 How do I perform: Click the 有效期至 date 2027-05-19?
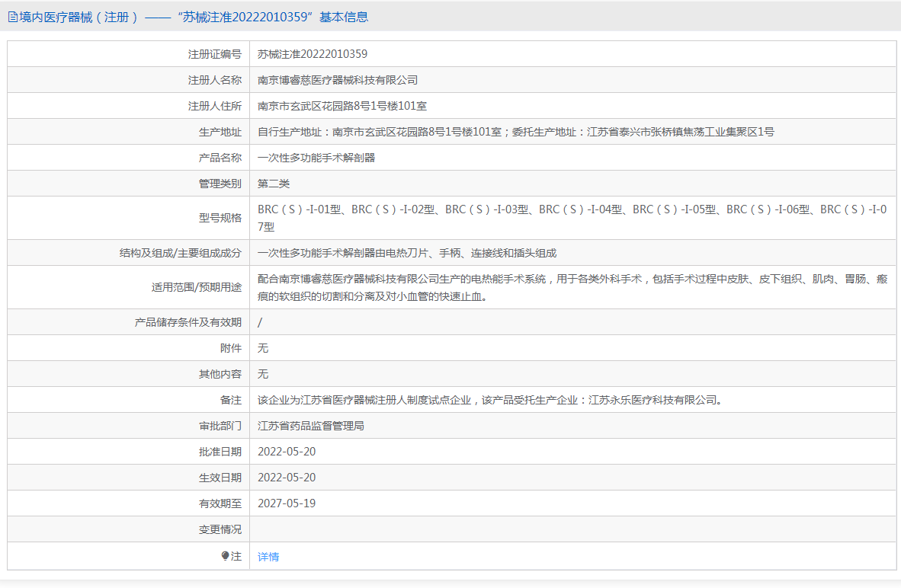tap(287, 503)
